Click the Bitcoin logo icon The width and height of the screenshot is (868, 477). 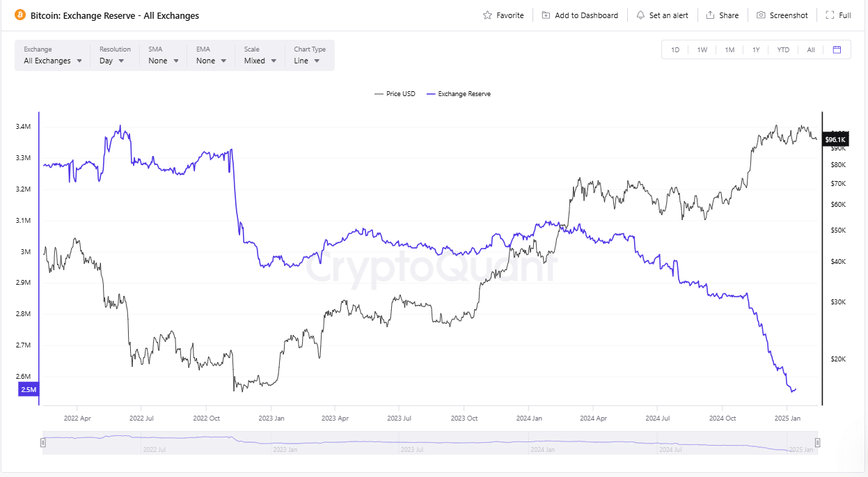coord(19,15)
